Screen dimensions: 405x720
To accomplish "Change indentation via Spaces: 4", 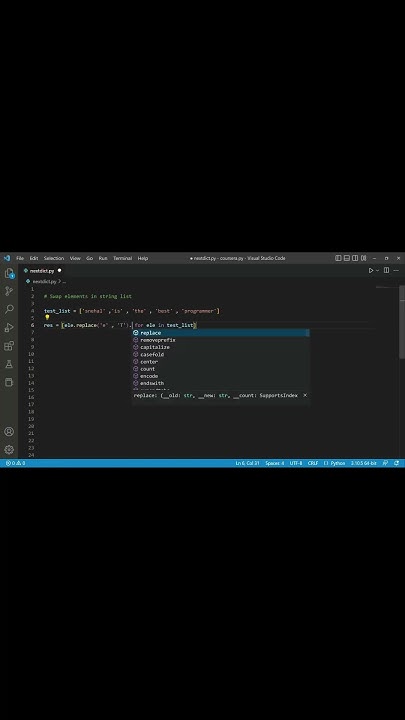I will (275, 463).
